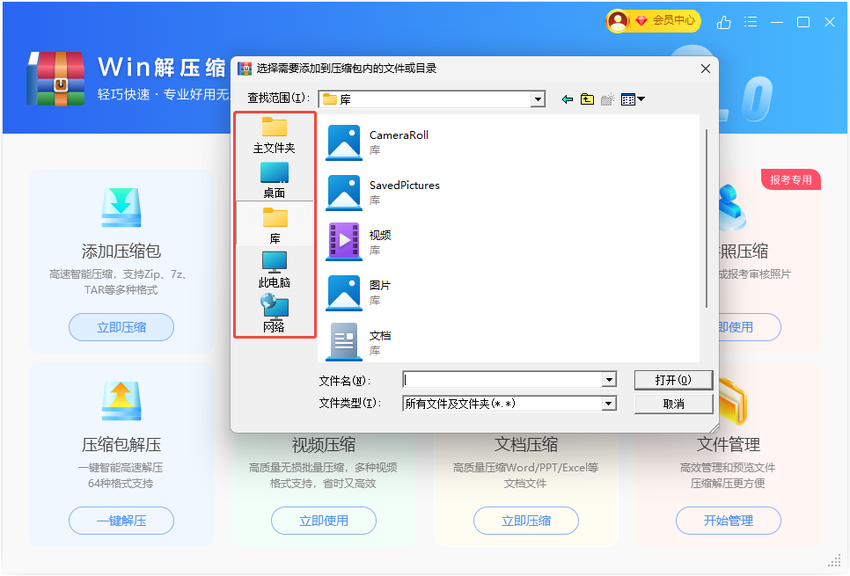Expand the 文件类型 filter dropdown

pyautogui.click(x=609, y=404)
